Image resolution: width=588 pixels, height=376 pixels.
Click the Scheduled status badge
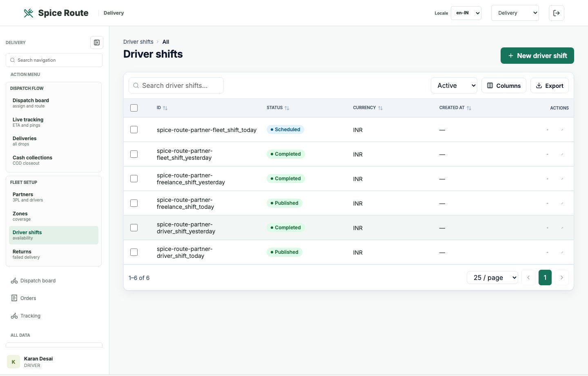pyautogui.click(x=285, y=130)
